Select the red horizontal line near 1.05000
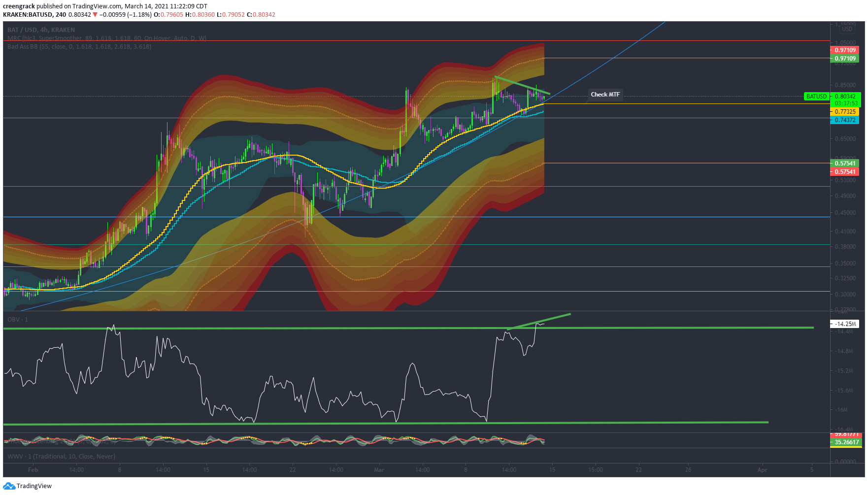Viewport: 868px width, 495px height. point(416,41)
